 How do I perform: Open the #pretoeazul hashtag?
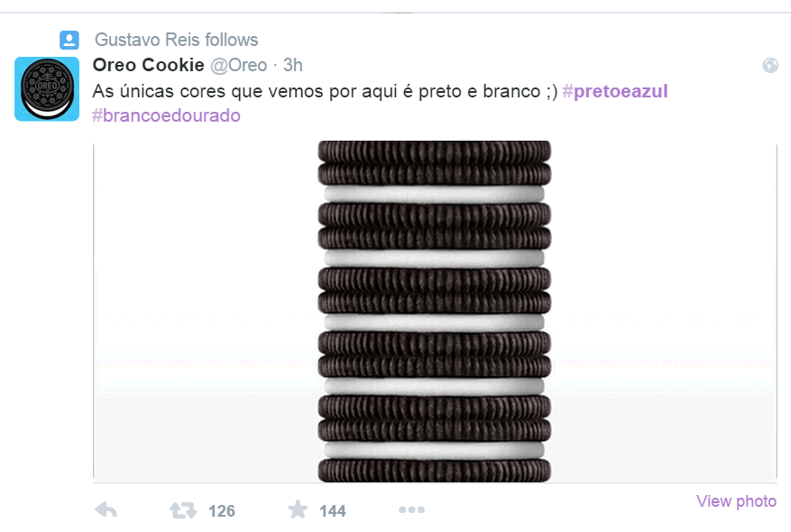pyautogui.click(x=615, y=91)
